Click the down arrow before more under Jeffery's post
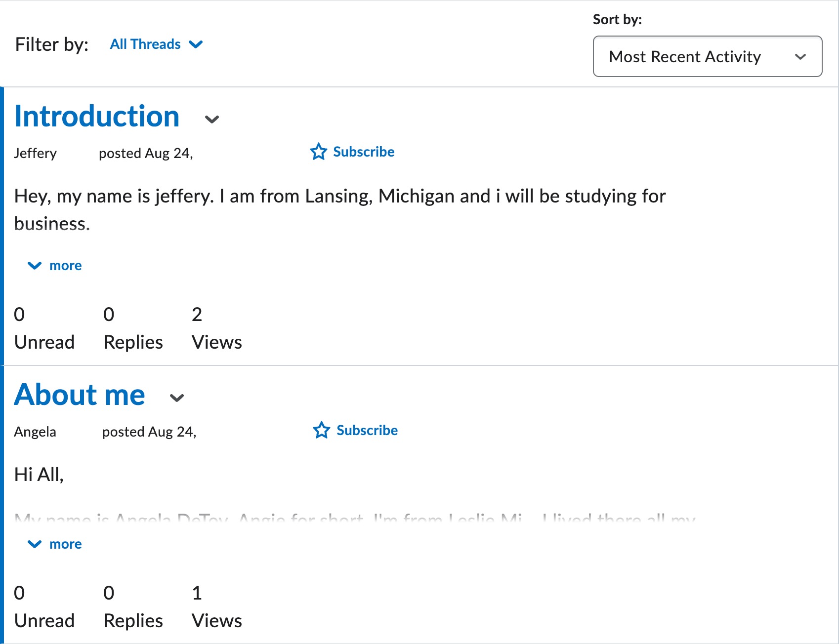This screenshot has width=839, height=644. pyautogui.click(x=35, y=266)
